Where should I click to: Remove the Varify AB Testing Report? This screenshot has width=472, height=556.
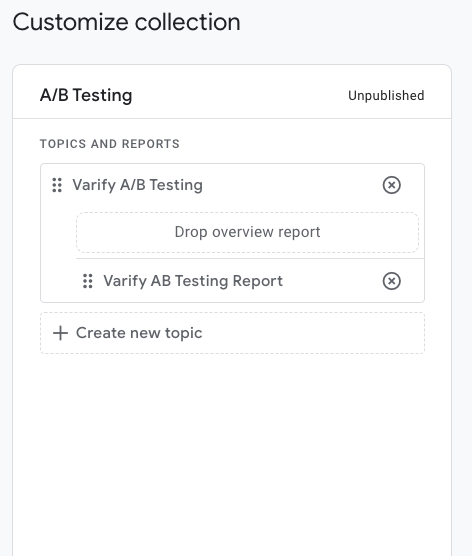click(392, 281)
